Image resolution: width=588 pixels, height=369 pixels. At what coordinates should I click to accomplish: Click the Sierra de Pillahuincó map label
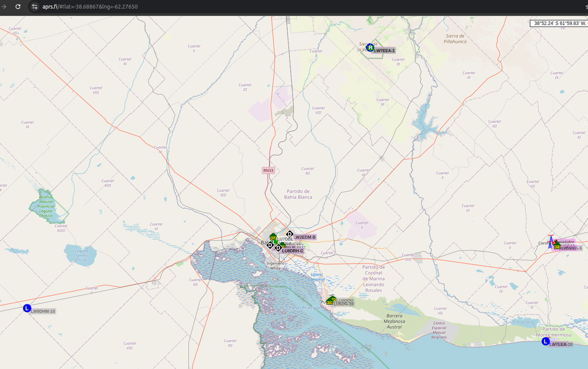(x=455, y=38)
